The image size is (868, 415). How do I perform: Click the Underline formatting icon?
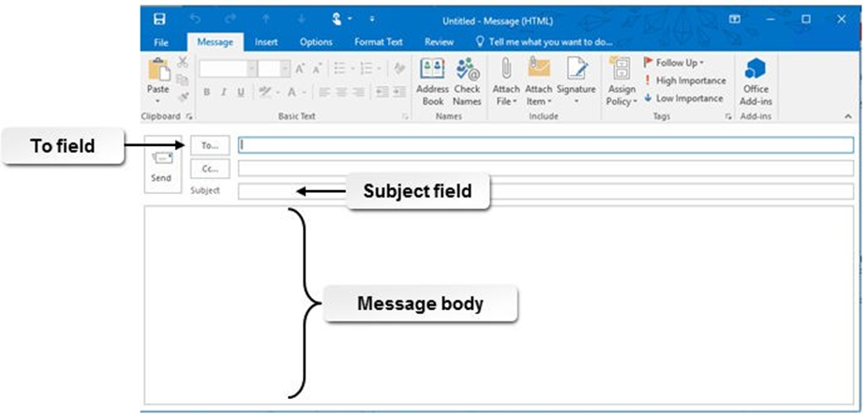(240, 92)
